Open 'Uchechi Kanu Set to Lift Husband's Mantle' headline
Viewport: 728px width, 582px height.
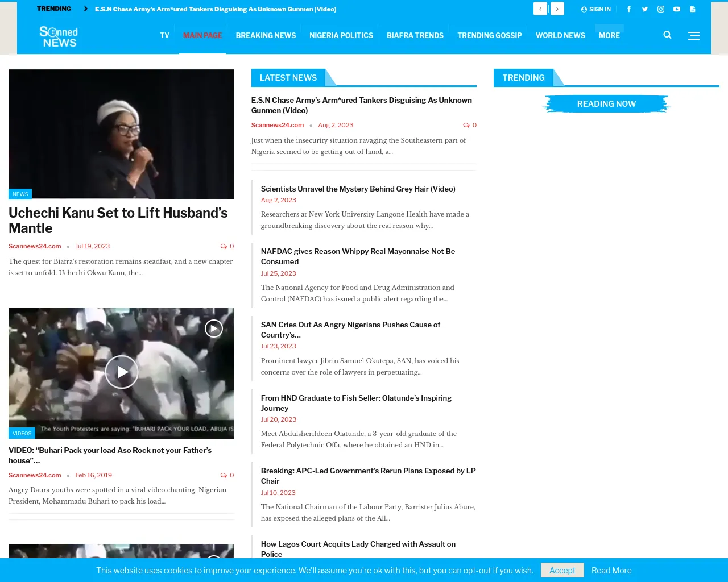[118, 221]
